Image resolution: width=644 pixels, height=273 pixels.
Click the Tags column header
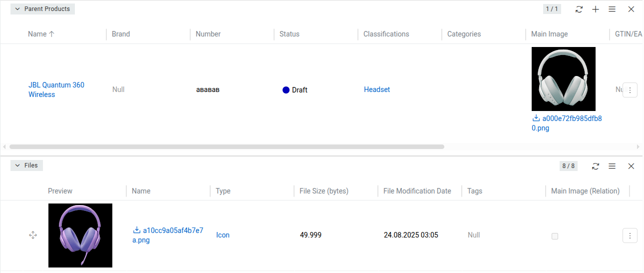[x=475, y=191]
